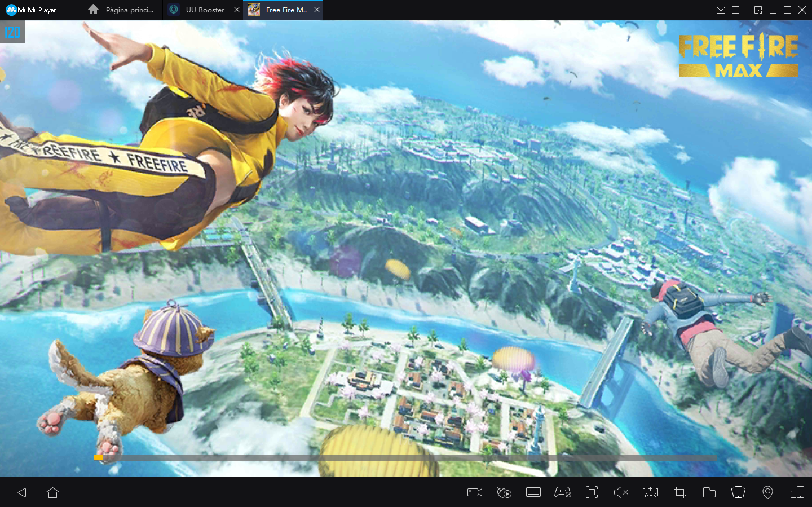
Task: Open the operation recorder (macro) tool
Action: [504, 492]
